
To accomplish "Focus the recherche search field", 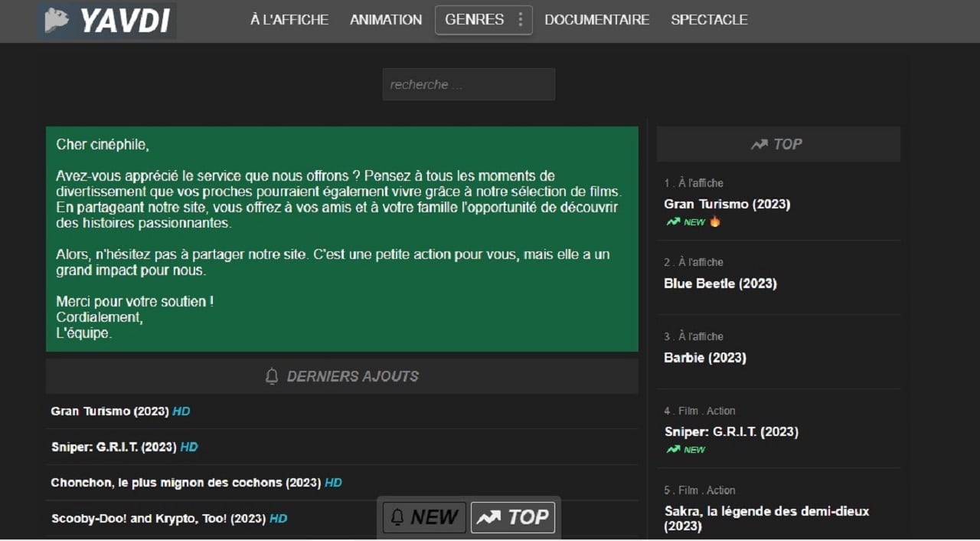I will pyautogui.click(x=469, y=84).
